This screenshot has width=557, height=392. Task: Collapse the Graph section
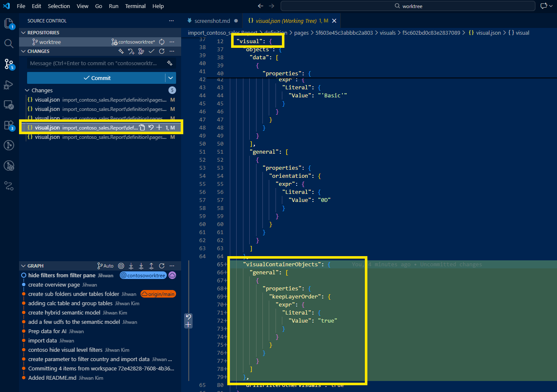tap(23, 266)
